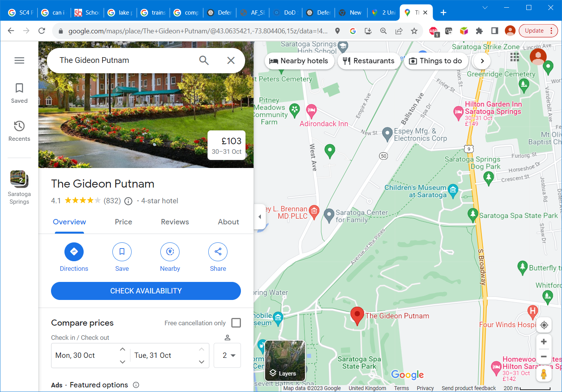
Task: Switch to the 'lake p' browser tab
Action: (121, 13)
